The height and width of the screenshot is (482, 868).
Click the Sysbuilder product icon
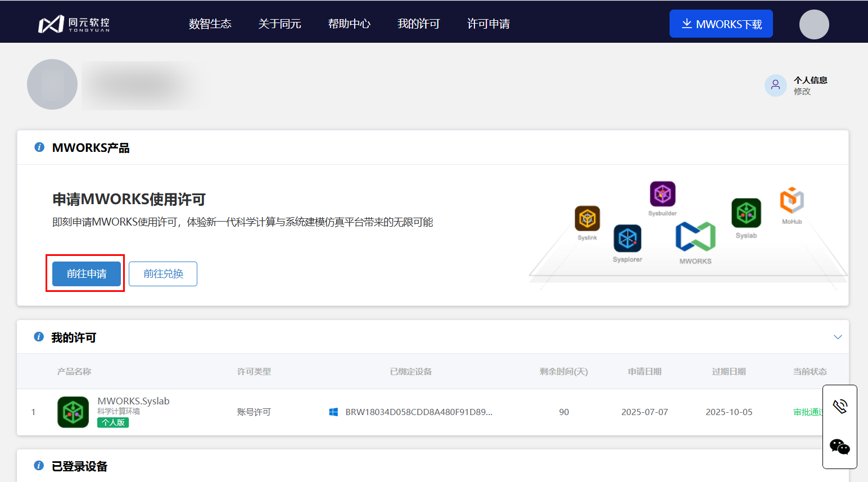662,195
